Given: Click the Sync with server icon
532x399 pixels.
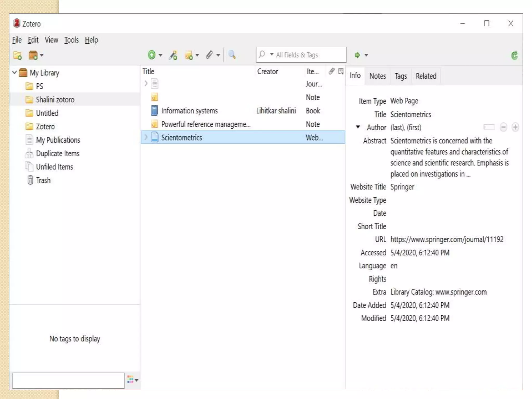Looking at the screenshot, I should click(x=514, y=55).
